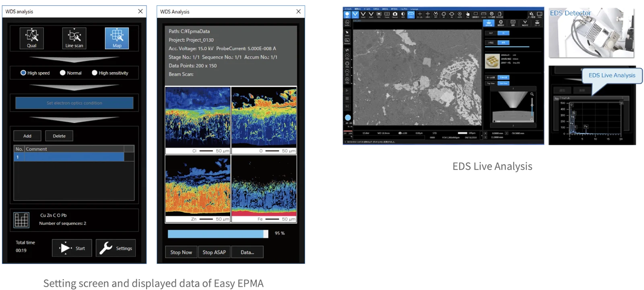Choose the Area analysis tool
The width and height of the screenshot is (644, 290).
coord(347,65)
